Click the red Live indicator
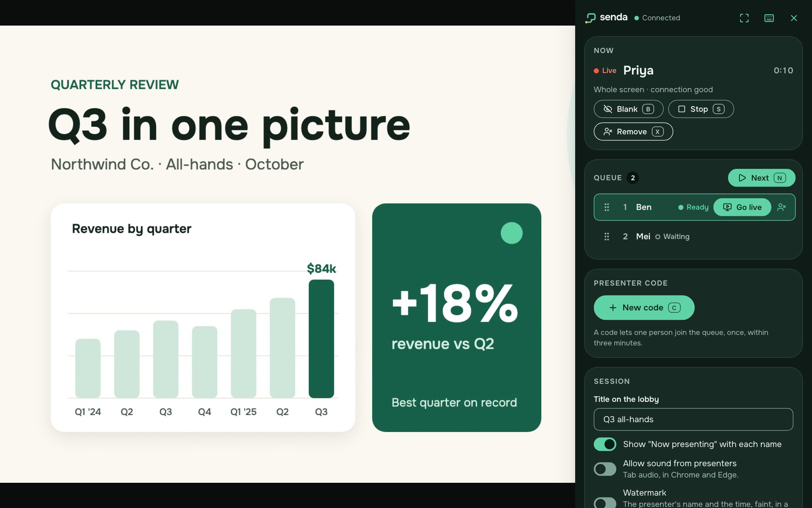812x508 pixels. (605, 70)
